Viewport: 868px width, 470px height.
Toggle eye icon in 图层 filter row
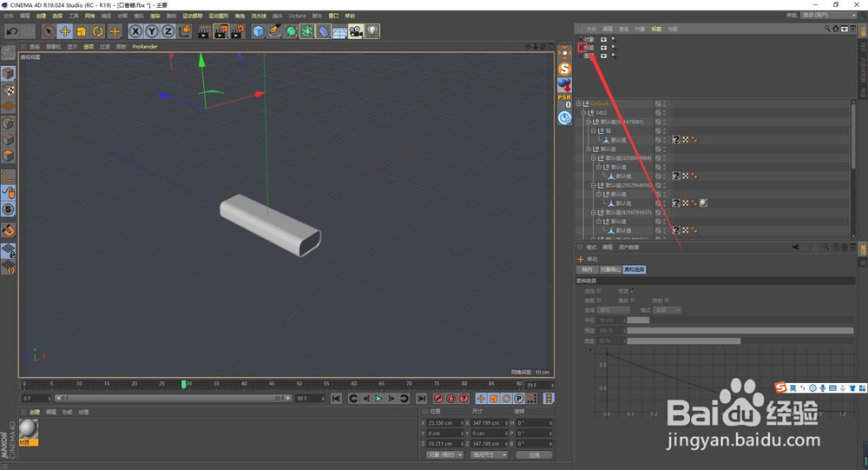(x=603, y=56)
